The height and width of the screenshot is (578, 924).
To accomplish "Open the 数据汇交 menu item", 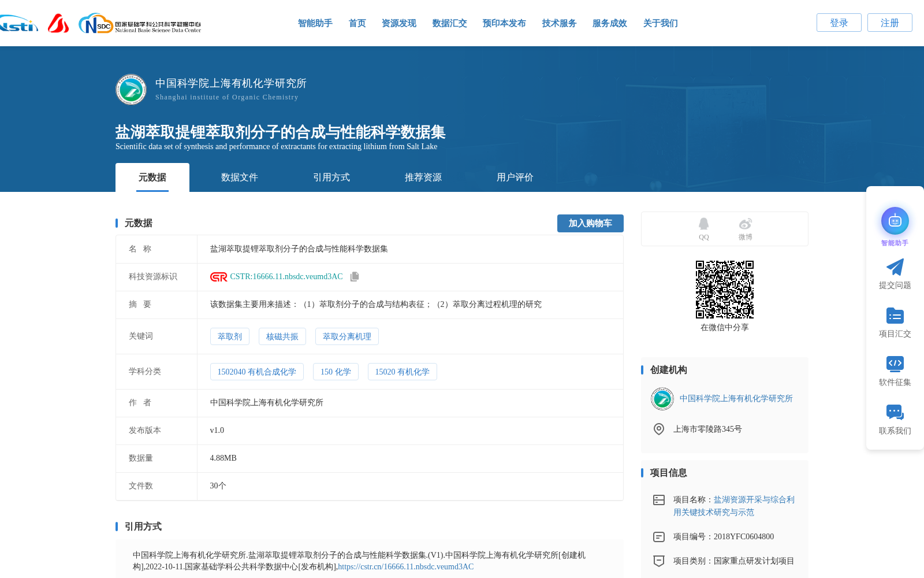I will coord(450,23).
